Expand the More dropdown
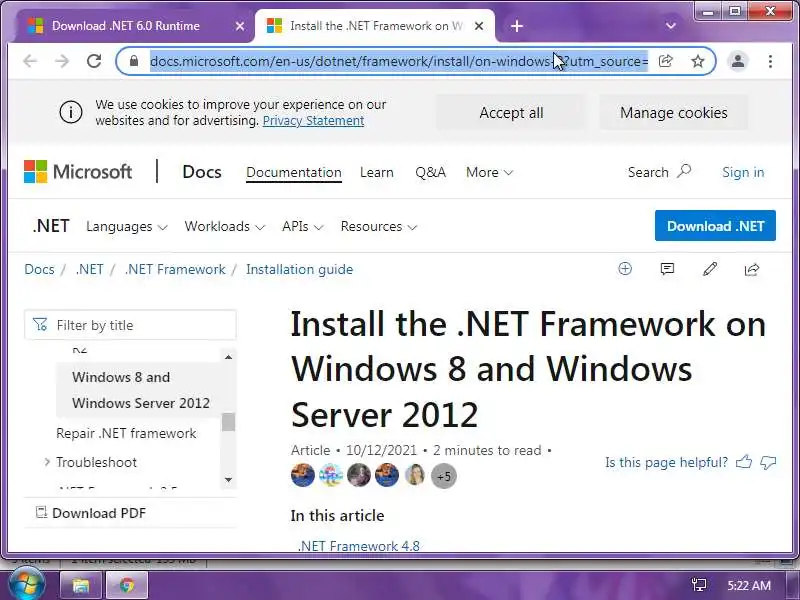Screen dimensions: 800x600 tap(489, 172)
